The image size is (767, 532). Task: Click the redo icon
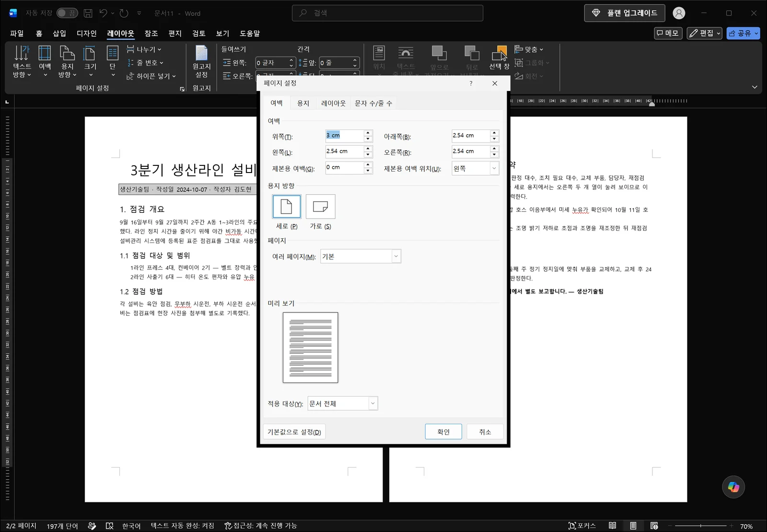(x=124, y=13)
